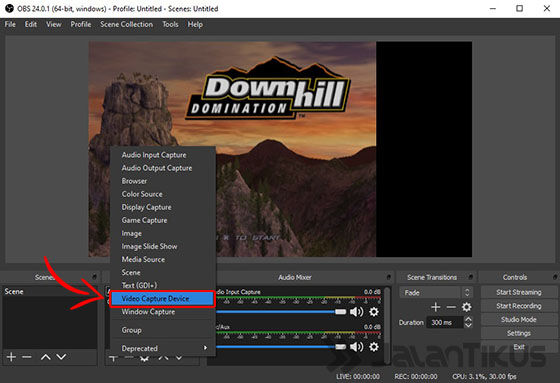Select the Scene item in Scenes list

[49, 292]
